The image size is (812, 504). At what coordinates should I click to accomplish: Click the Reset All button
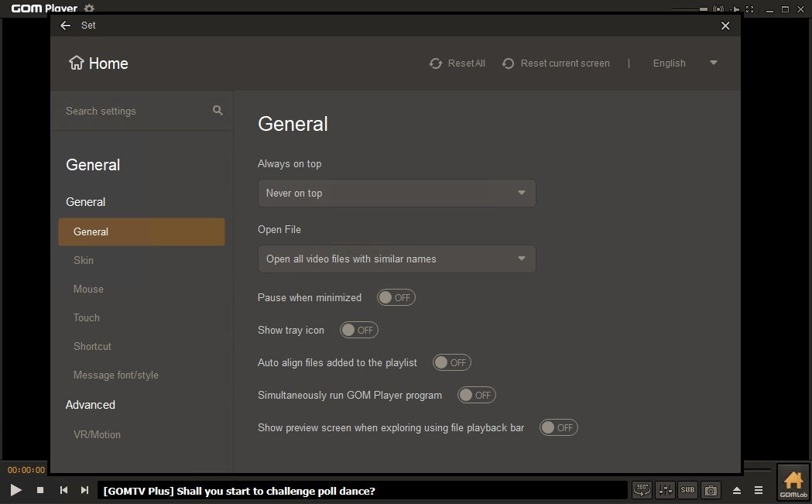(x=457, y=63)
